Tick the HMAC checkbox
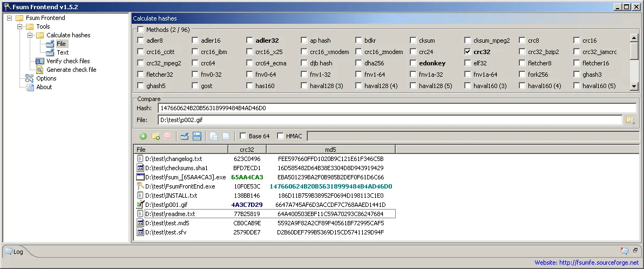This screenshot has height=269, width=644. [280, 136]
